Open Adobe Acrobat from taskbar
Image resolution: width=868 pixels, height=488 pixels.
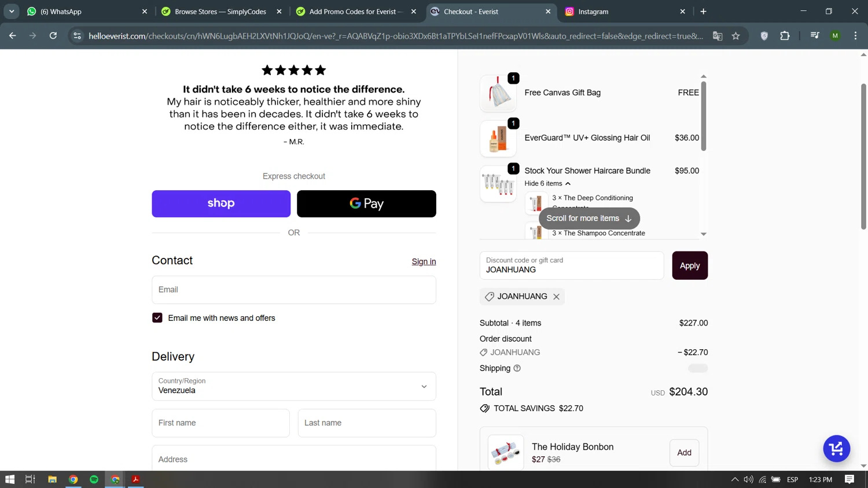(135, 479)
